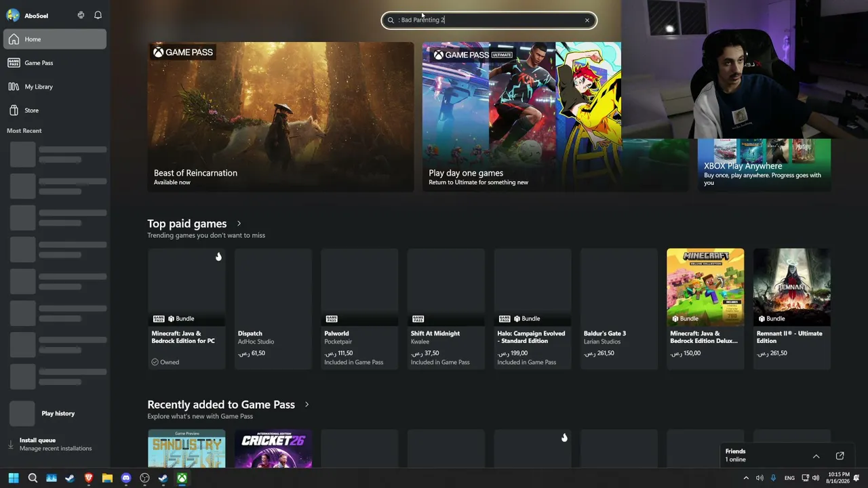Screen dimensions: 868x488
Task: Click the Friends 1 online label
Action: pos(736,455)
